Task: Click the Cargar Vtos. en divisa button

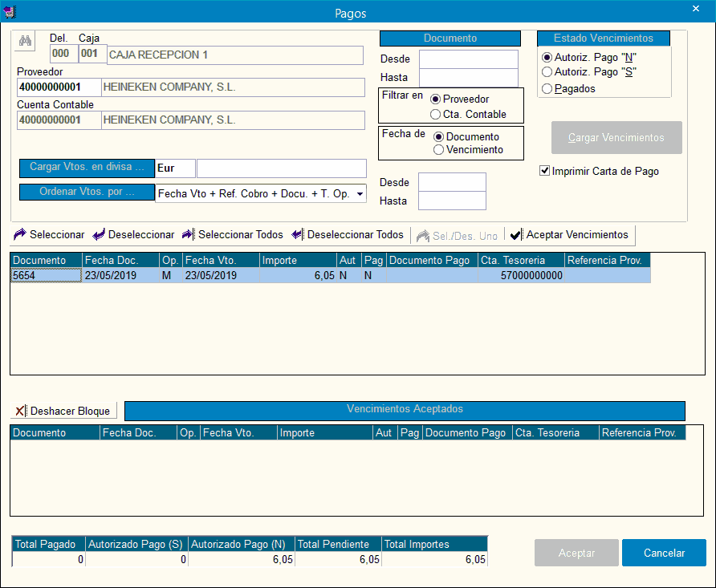Action: [x=87, y=168]
